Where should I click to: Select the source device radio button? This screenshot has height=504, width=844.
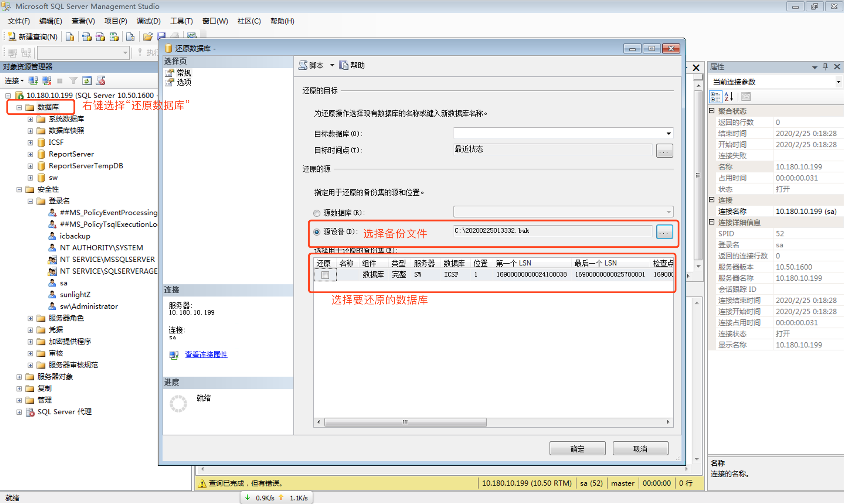317,232
